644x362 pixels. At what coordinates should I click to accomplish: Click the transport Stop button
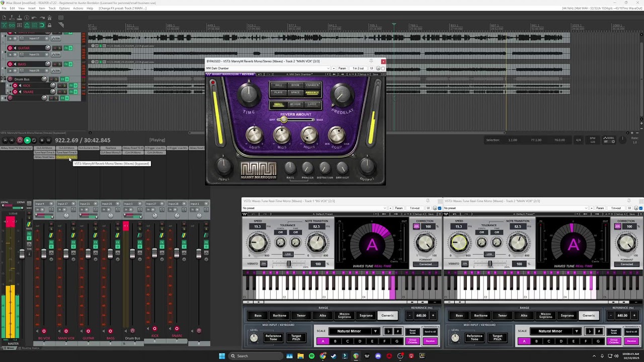(x=42, y=140)
